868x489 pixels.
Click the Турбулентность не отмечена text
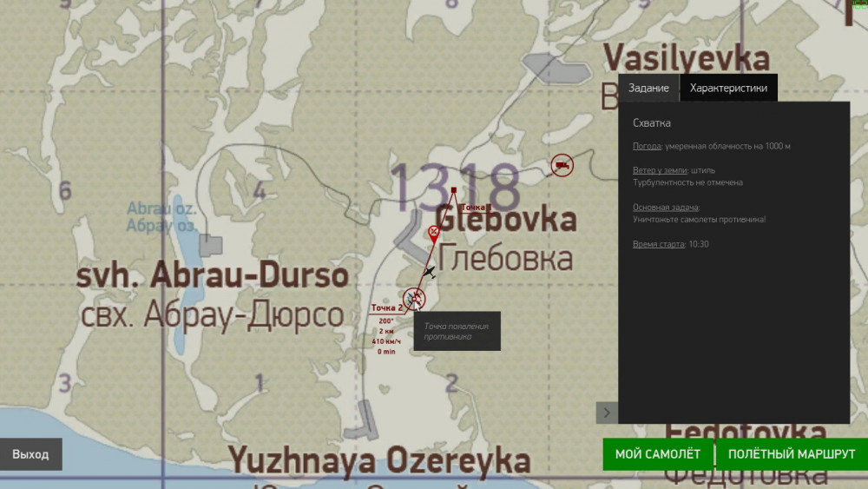(x=687, y=182)
